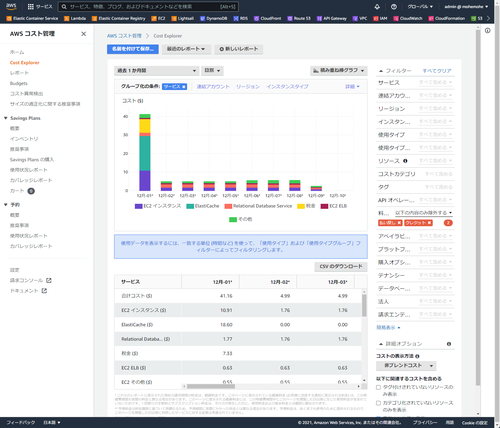Open Elastic Container Service shortcut

tap(32, 18)
